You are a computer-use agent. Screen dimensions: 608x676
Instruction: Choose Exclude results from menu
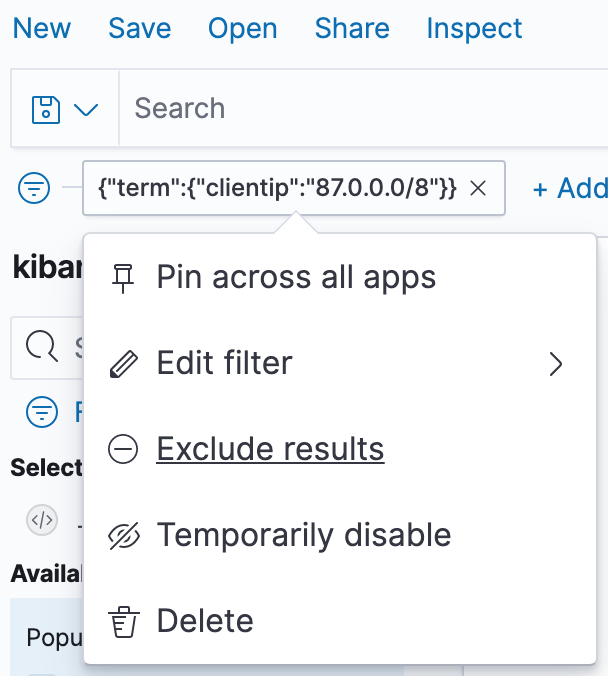click(270, 450)
